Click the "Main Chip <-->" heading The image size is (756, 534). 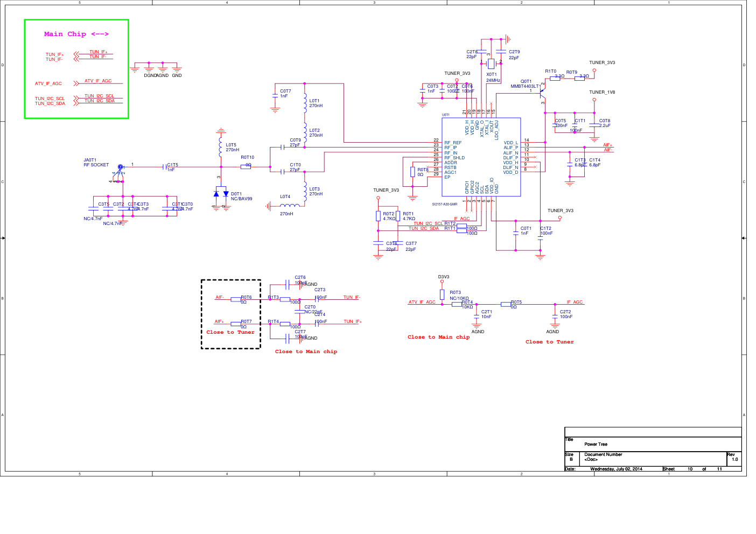coord(76,34)
